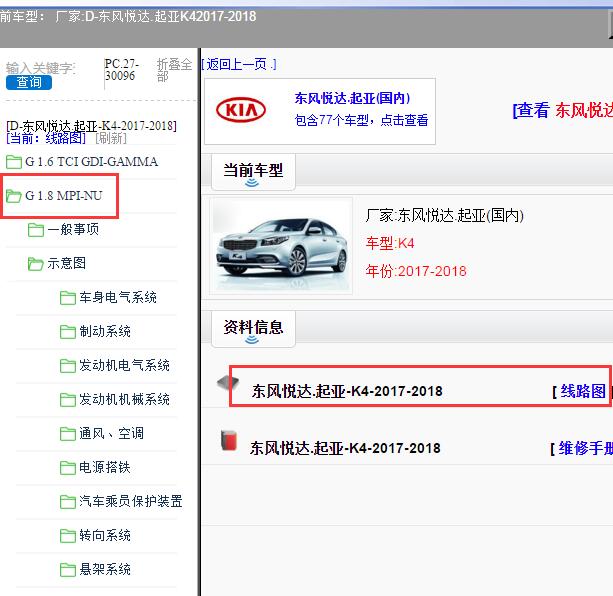
Task: Open 东风悦达.起亚(国内) brand link
Action: [352, 98]
